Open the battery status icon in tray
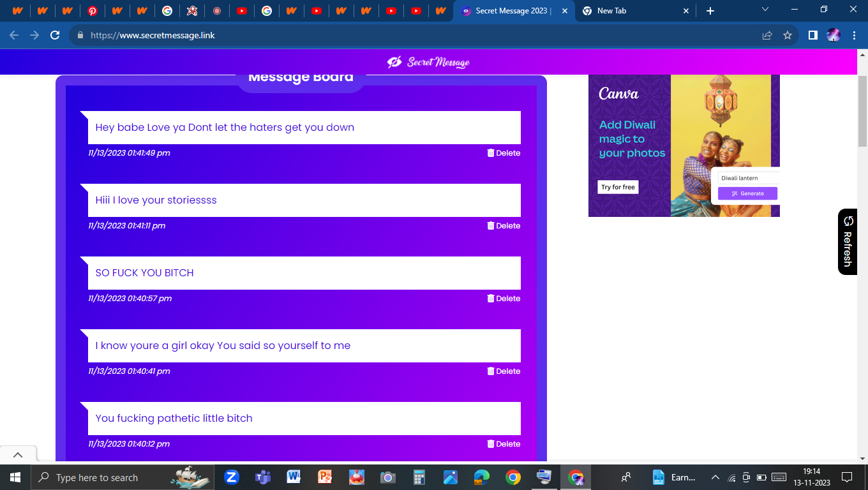The width and height of the screenshot is (868, 490). tap(761, 477)
